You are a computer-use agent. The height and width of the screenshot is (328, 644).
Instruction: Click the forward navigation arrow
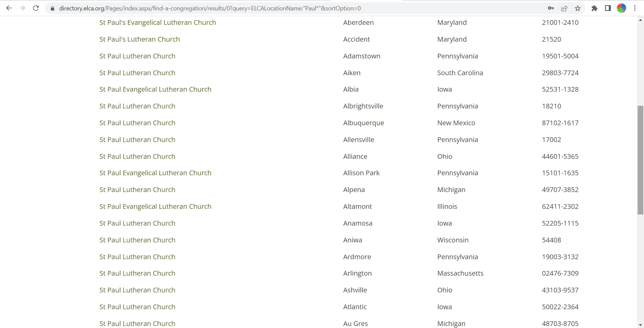[x=22, y=8]
